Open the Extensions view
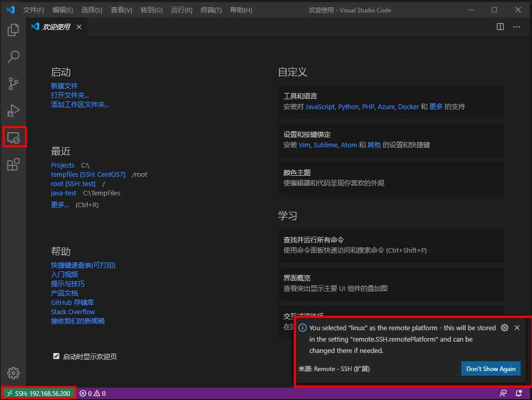 pos(13,164)
